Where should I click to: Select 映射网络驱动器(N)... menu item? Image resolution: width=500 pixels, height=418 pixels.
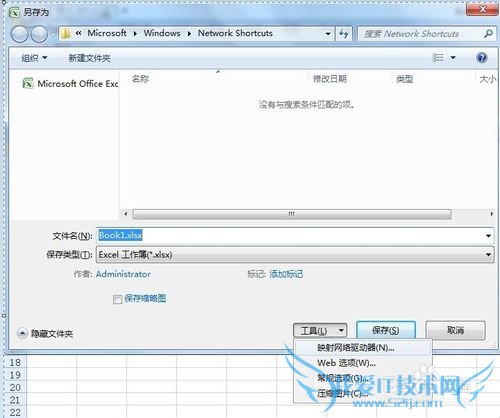(x=363, y=348)
